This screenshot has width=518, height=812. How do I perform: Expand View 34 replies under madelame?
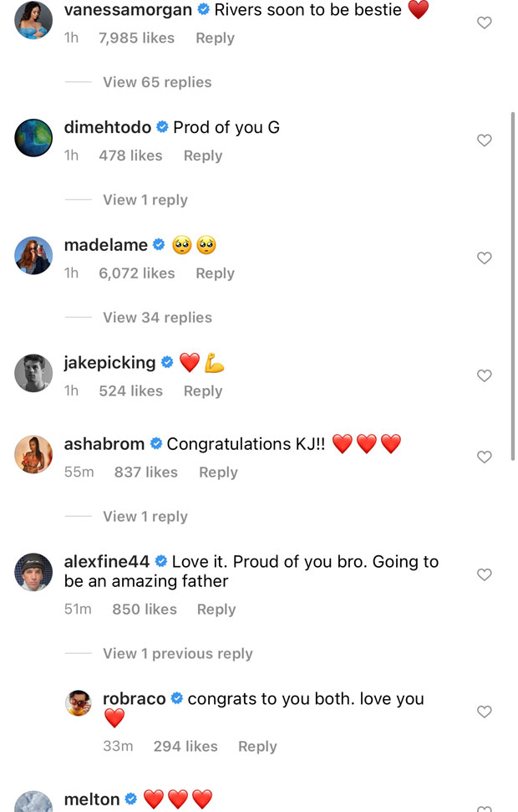tap(157, 318)
